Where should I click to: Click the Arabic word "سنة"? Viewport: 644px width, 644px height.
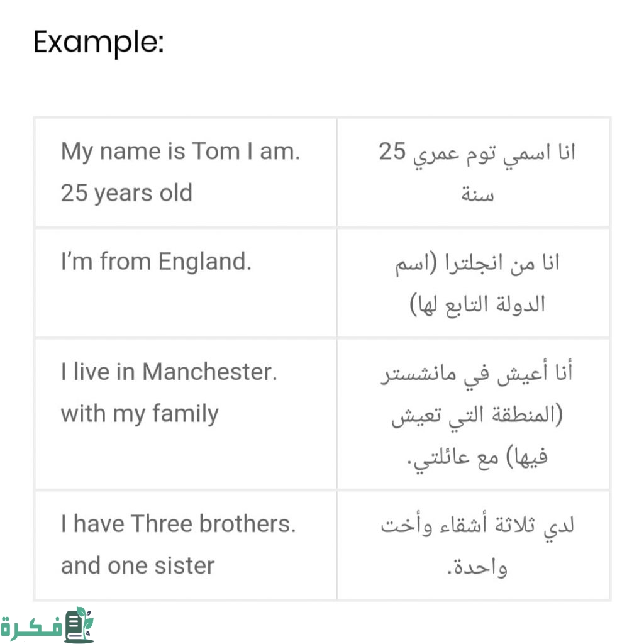(x=477, y=194)
